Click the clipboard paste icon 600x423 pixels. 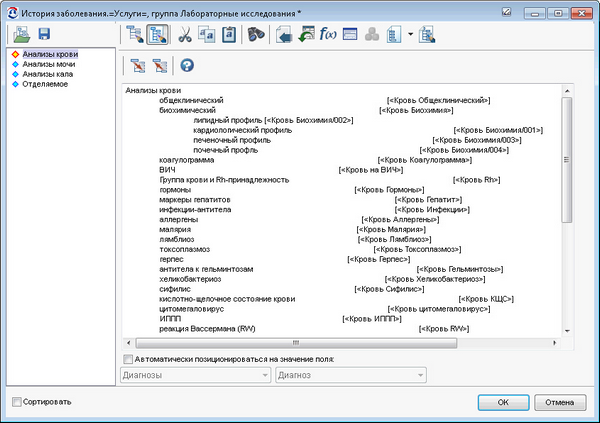point(229,34)
